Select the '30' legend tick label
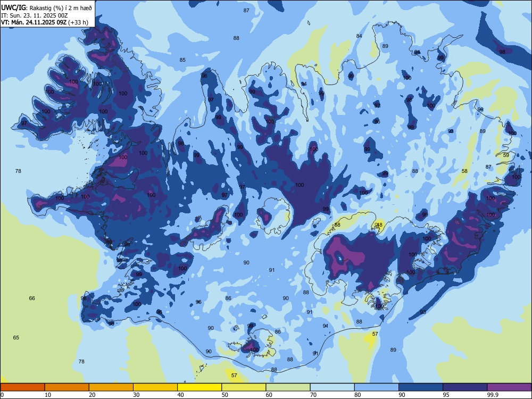The image size is (532, 399). (136, 395)
